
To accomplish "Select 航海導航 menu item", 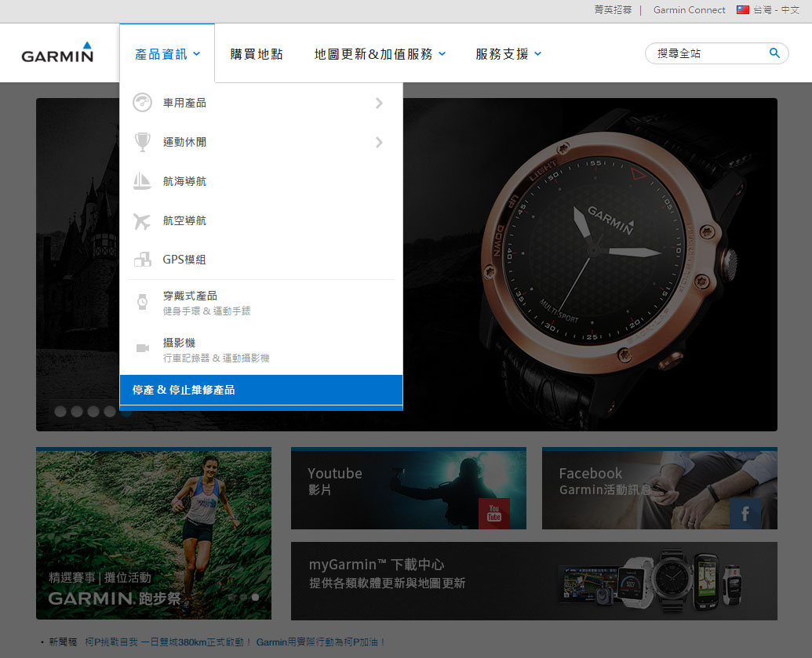I will tap(261, 181).
